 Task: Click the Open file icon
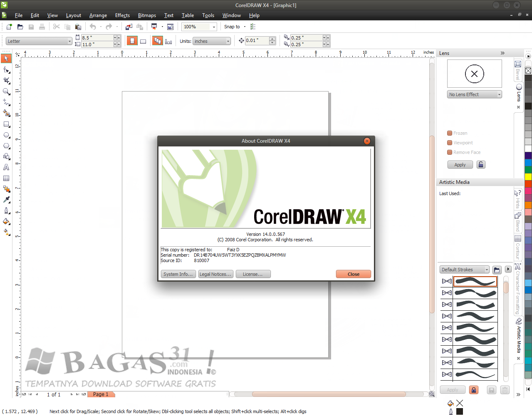tap(20, 27)
